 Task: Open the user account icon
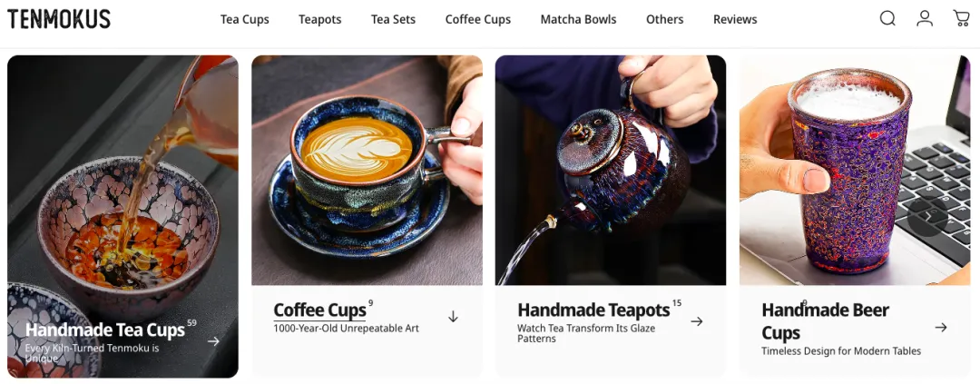pos(925,19)
